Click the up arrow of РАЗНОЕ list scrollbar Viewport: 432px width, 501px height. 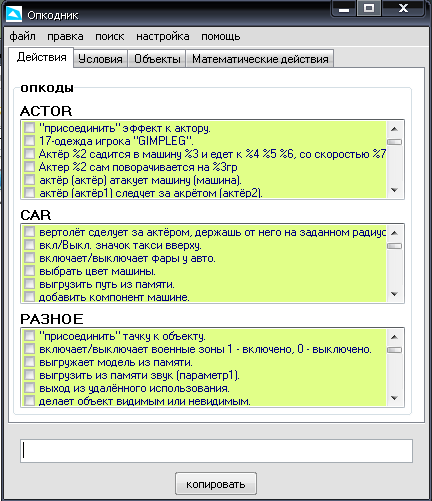pos(394,337)
